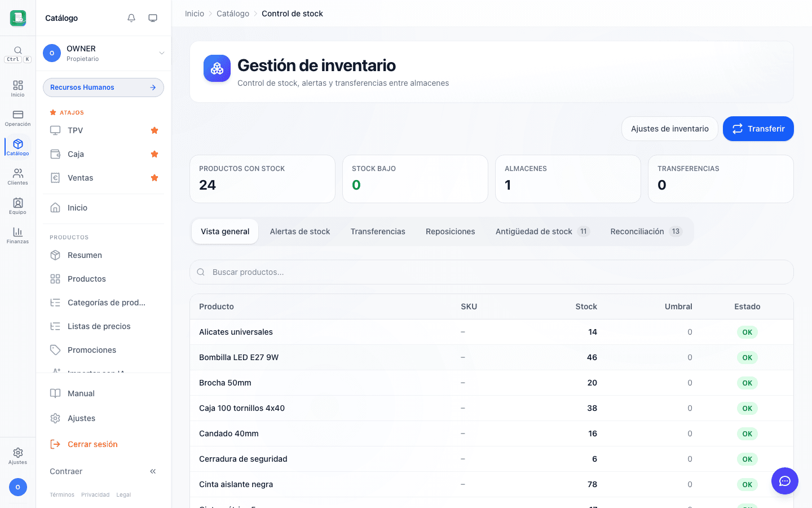The width and height of the screenshot is (812, 508).
Task: Click the Gestión de inventario cubes icon
Action: tap(217, 68)
